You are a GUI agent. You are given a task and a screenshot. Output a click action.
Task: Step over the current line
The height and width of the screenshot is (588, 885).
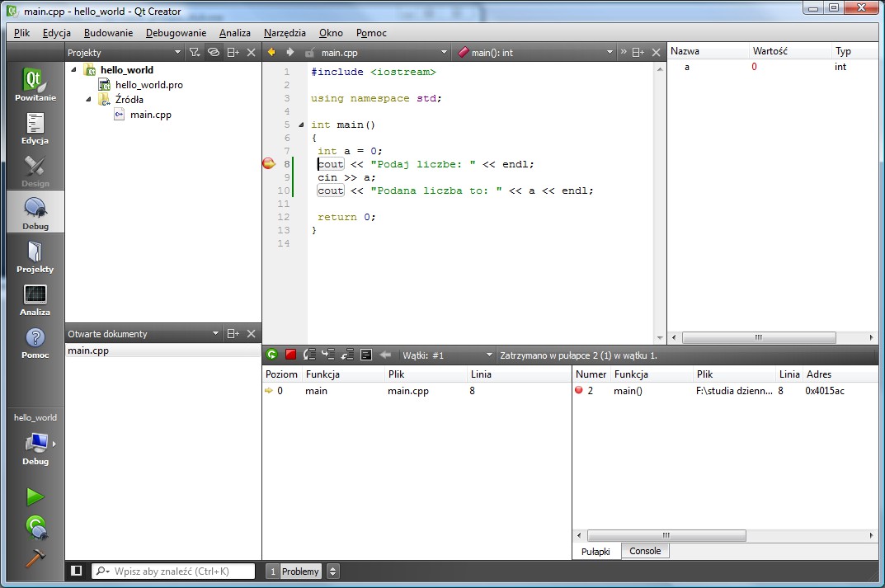(309, 355)
